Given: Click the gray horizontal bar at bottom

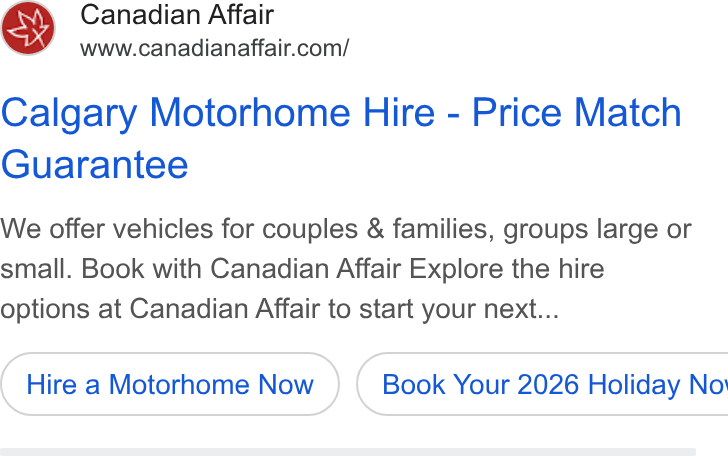Looking at the screenshot, I should (x=348, y=452).
